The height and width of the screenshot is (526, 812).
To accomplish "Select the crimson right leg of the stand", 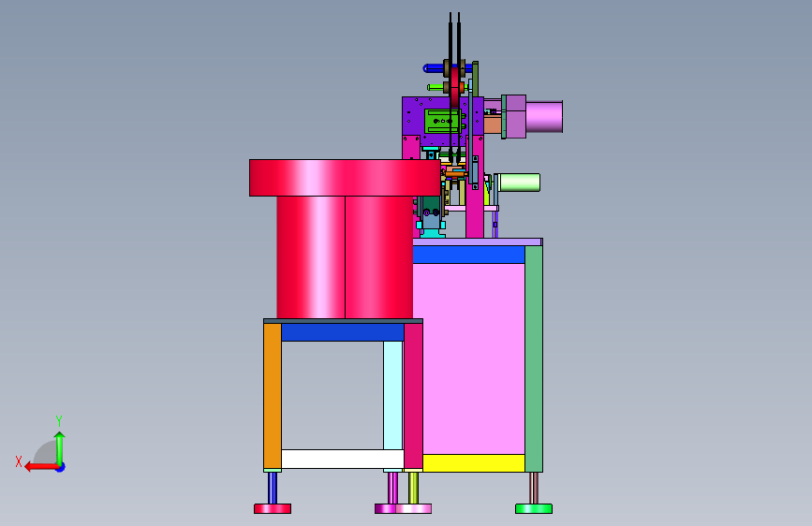I will [413, 396].
